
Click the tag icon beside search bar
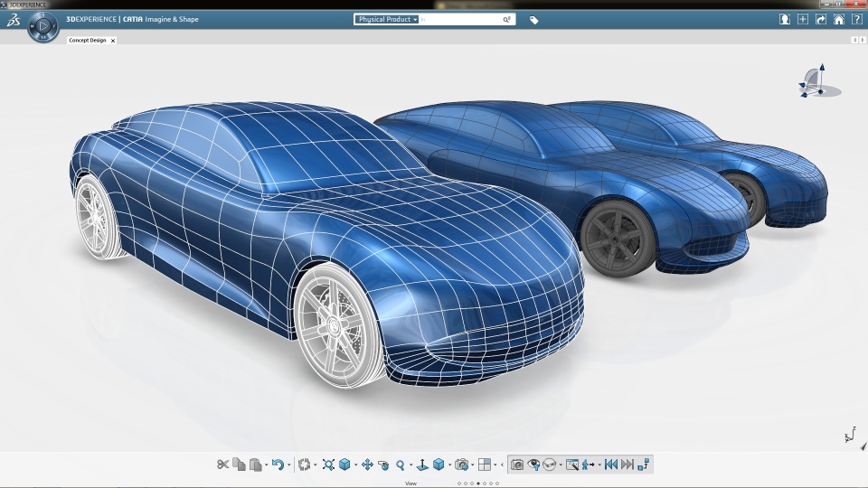[533, 20]
